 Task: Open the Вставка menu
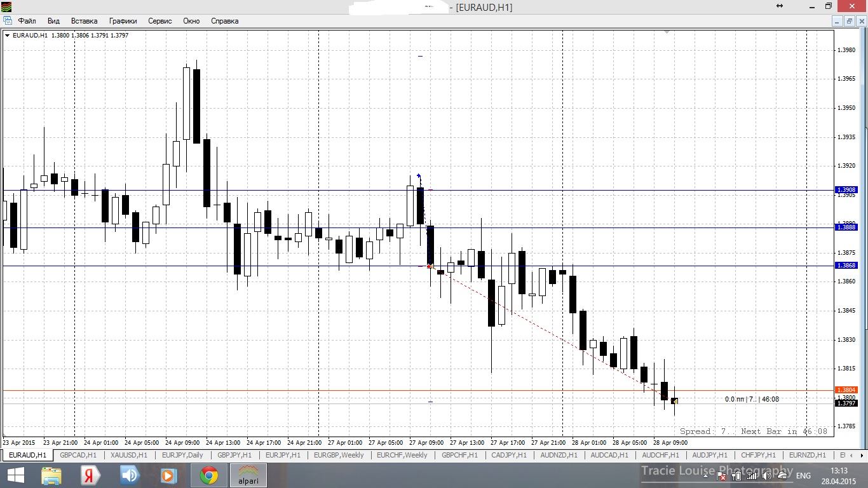pos(85,21)
